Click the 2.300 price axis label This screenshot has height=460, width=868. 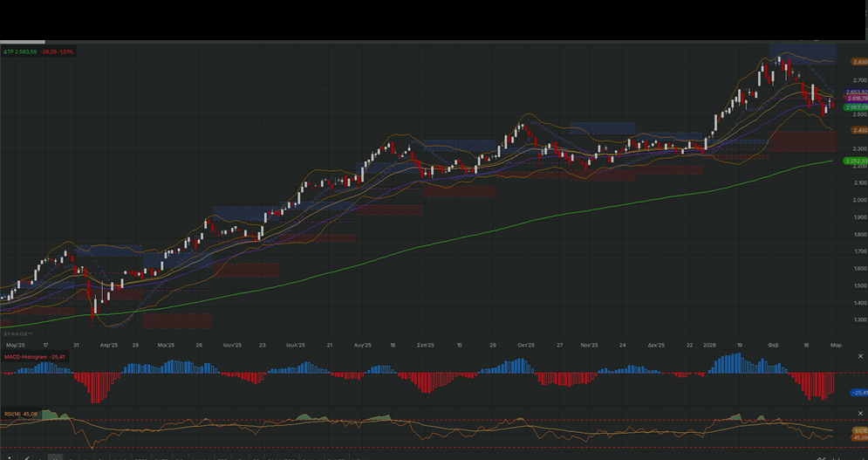click(x=859, y=149)
